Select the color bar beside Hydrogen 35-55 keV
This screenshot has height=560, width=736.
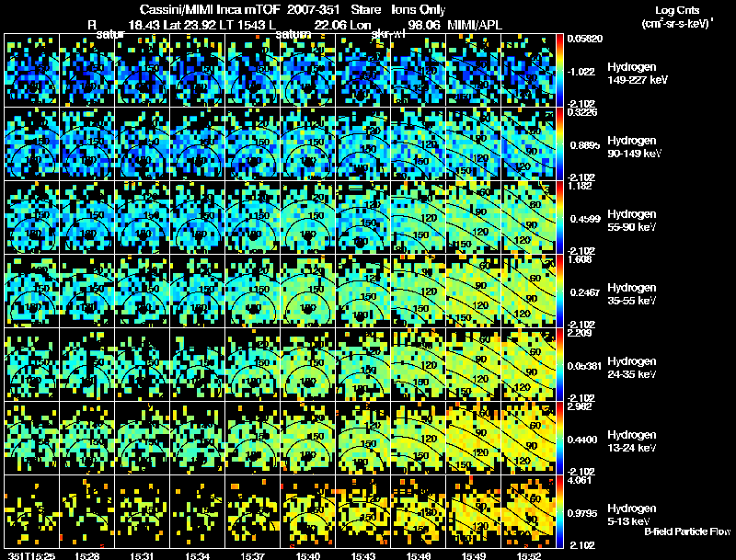point(559,291)
